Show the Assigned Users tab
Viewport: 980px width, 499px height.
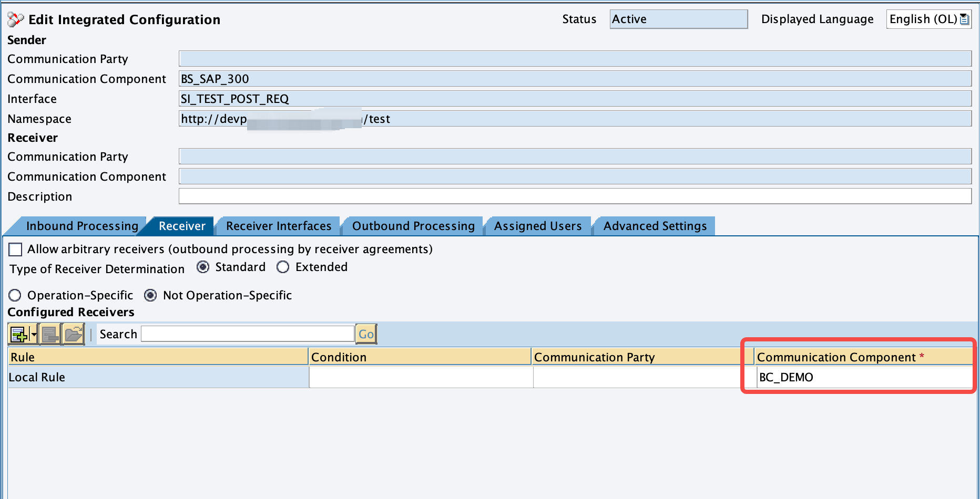538,226
